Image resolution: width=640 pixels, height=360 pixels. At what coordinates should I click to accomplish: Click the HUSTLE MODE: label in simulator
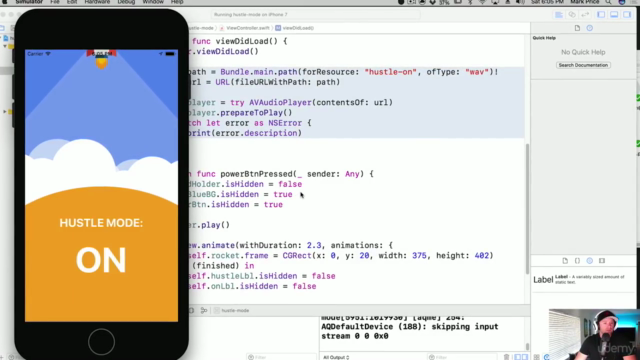101,223
